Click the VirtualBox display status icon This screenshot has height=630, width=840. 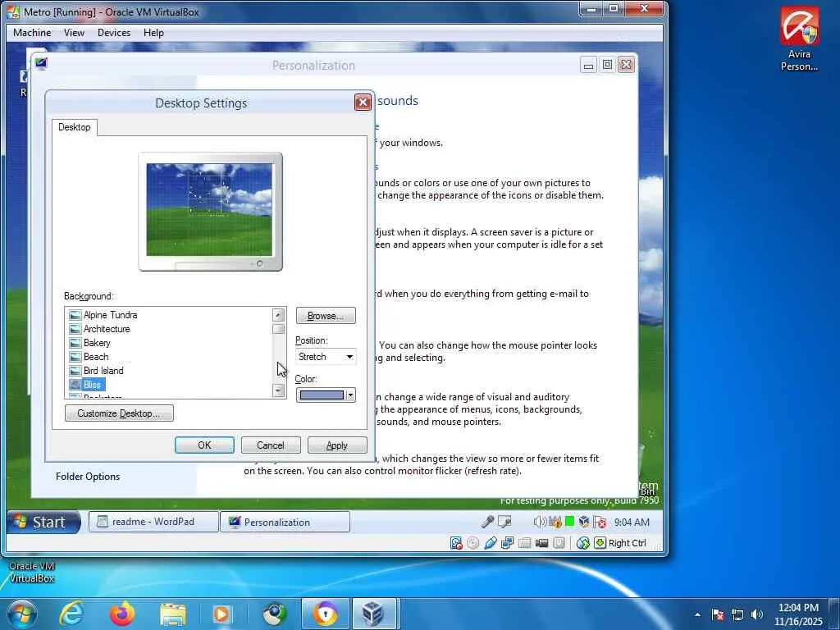(x=541, y=543)
